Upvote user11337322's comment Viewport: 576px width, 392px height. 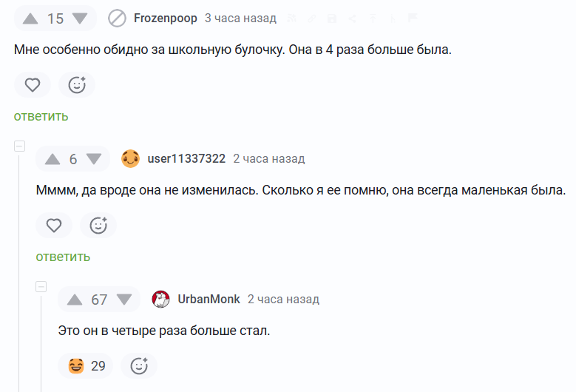(52, 159)
